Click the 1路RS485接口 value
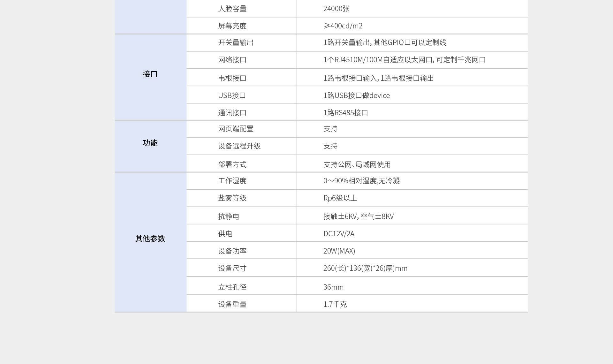The image size is (613, 364). coord(345,113)
